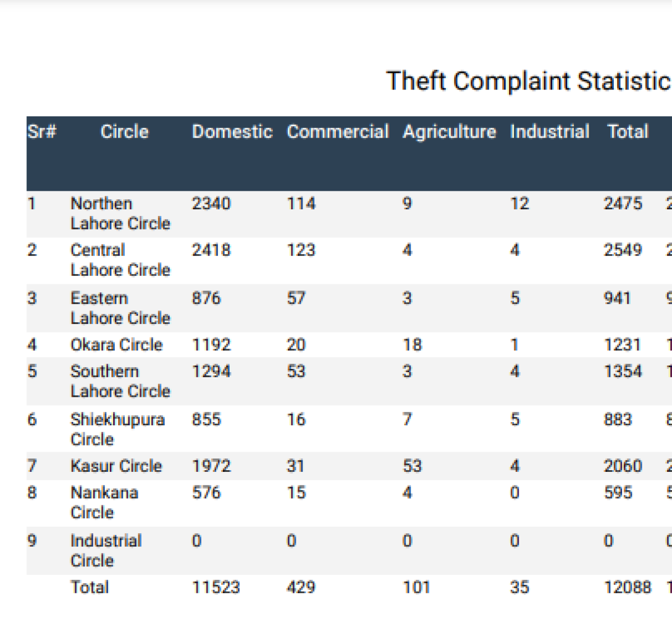The width and height of the screenshot is (672, 633).
Task: Click the Southern Lahore Circle cell
Action: (x=120, y=381)
